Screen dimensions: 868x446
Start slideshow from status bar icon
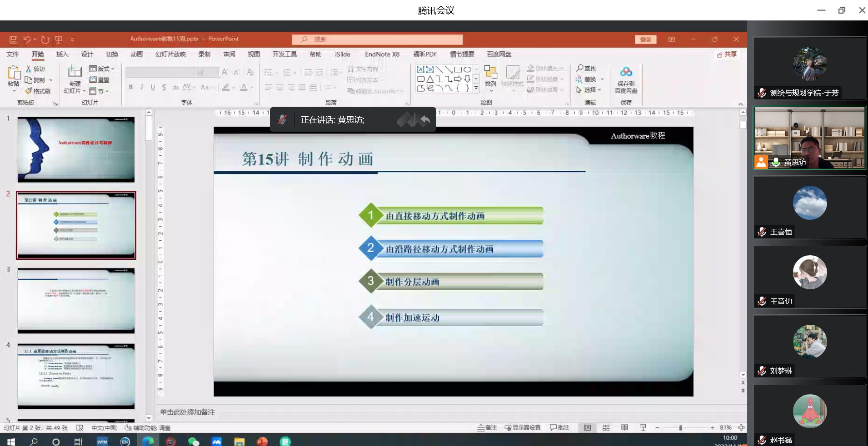tap(643, 428)
